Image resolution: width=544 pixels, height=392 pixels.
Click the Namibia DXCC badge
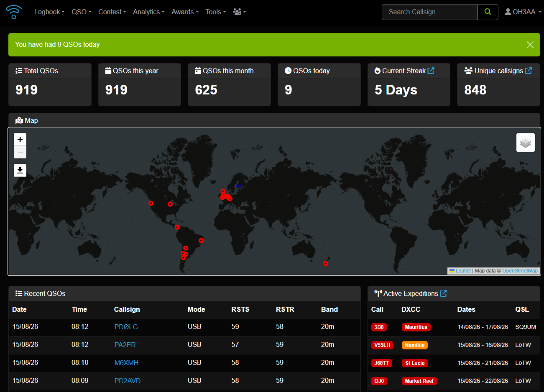(x=415, y=345)
